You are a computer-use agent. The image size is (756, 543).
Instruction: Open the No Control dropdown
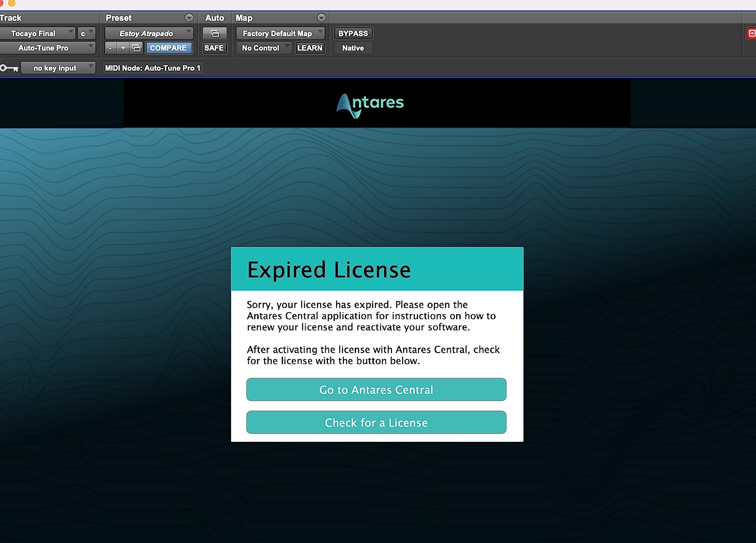click(264, 48)
